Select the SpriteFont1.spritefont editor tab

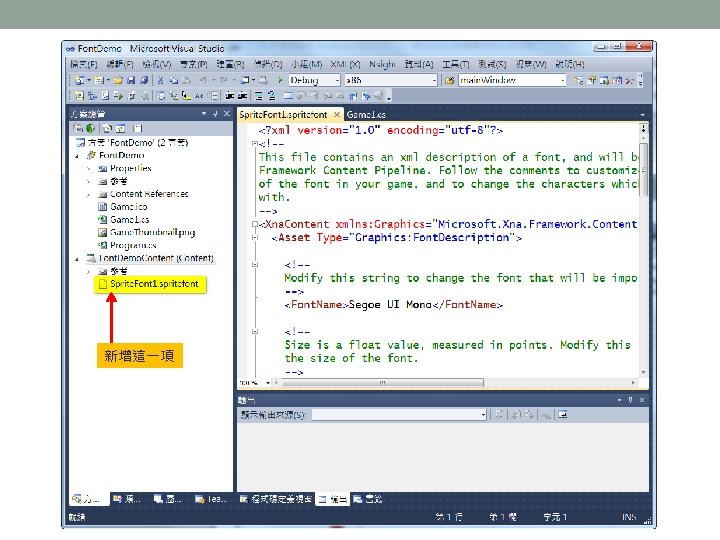[x=283, y=115]
